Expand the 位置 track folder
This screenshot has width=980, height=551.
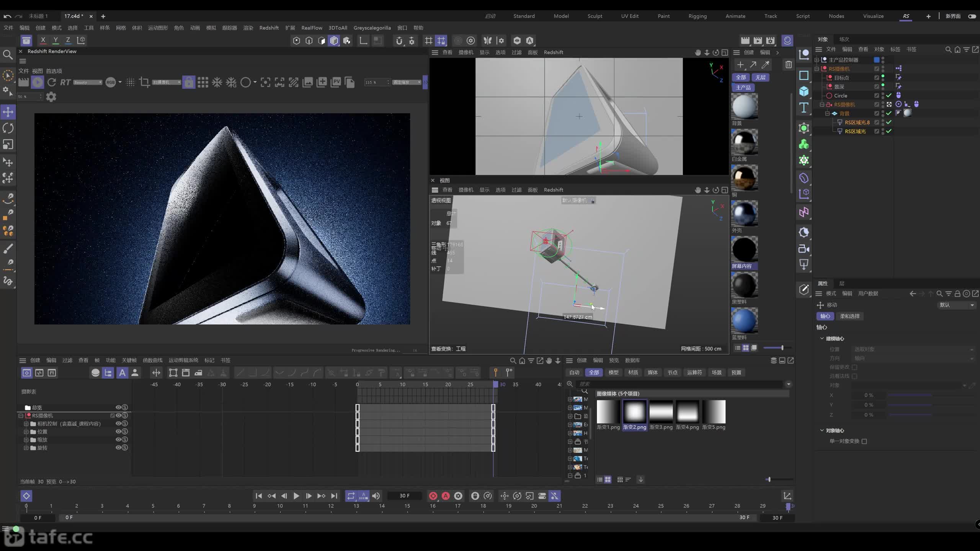click(x=26, y=432)
